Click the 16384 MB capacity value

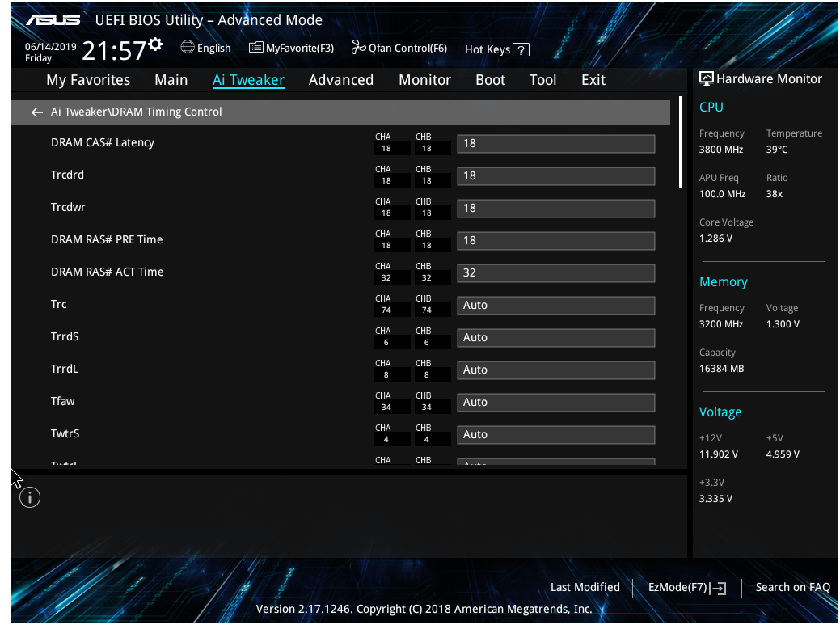pyautogui.click(x=721, y=369)
